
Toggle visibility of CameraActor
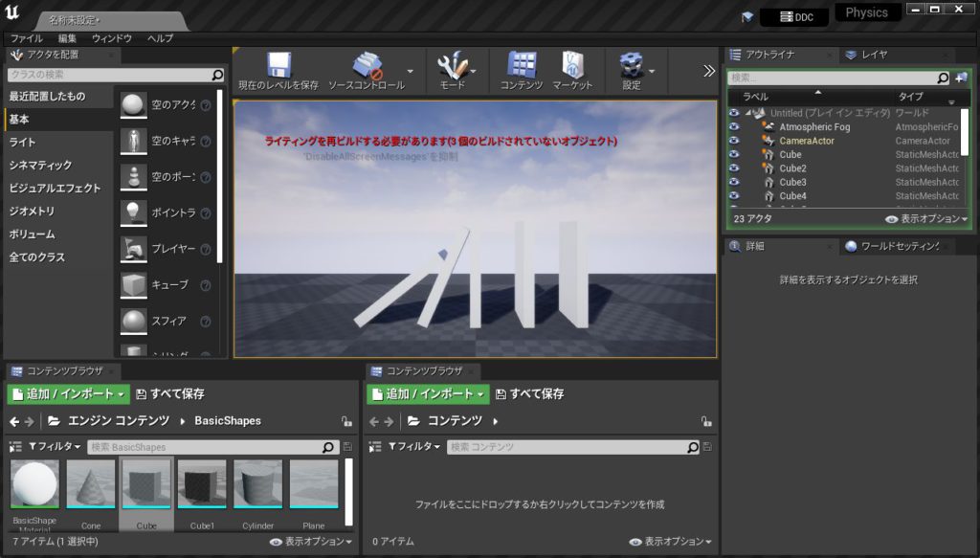[734, 141]
